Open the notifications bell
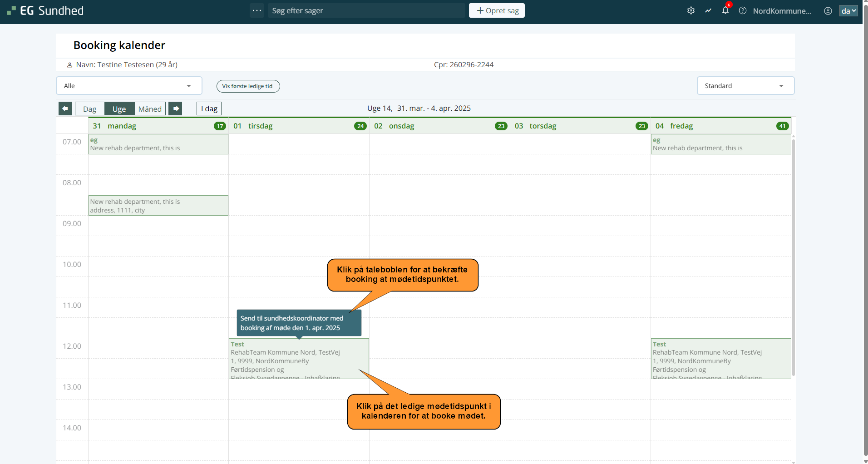The width and height of the screenshot is (868, 464). (725, 10)
